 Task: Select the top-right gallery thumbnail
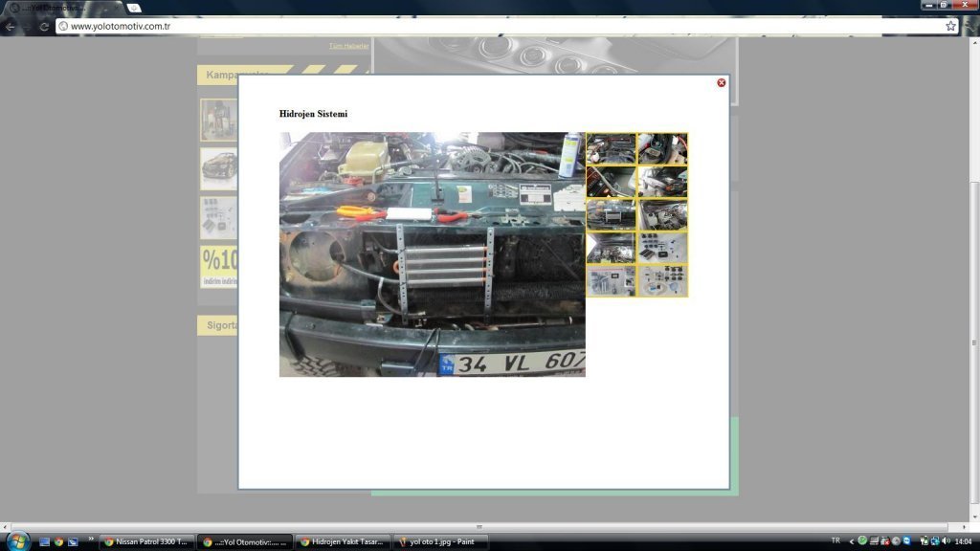point(662,148)
